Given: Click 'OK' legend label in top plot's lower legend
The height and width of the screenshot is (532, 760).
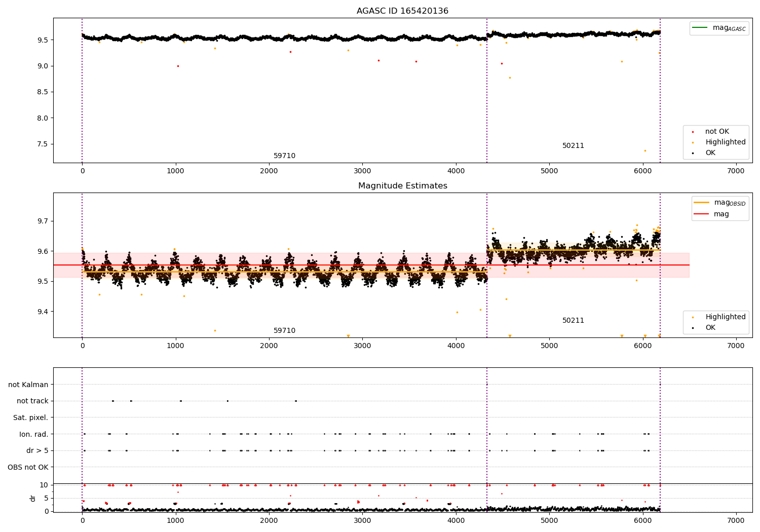Looking at the screenshot, I should tap(710, 153).
